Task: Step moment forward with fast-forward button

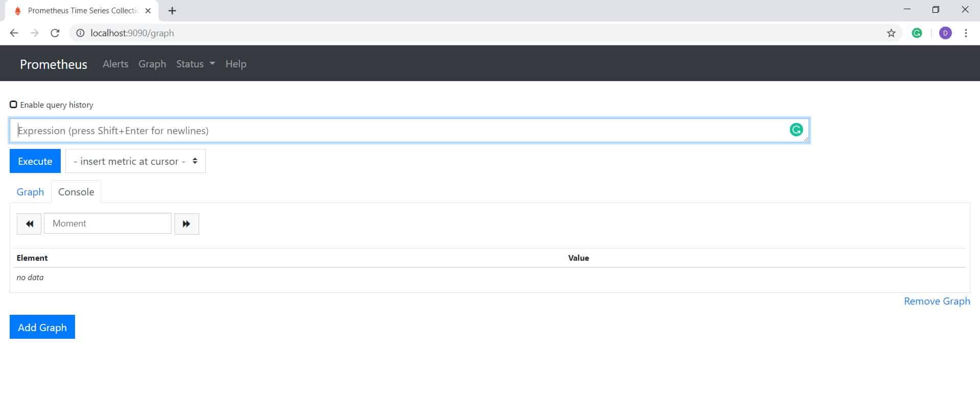Action: tap(187, 223)
